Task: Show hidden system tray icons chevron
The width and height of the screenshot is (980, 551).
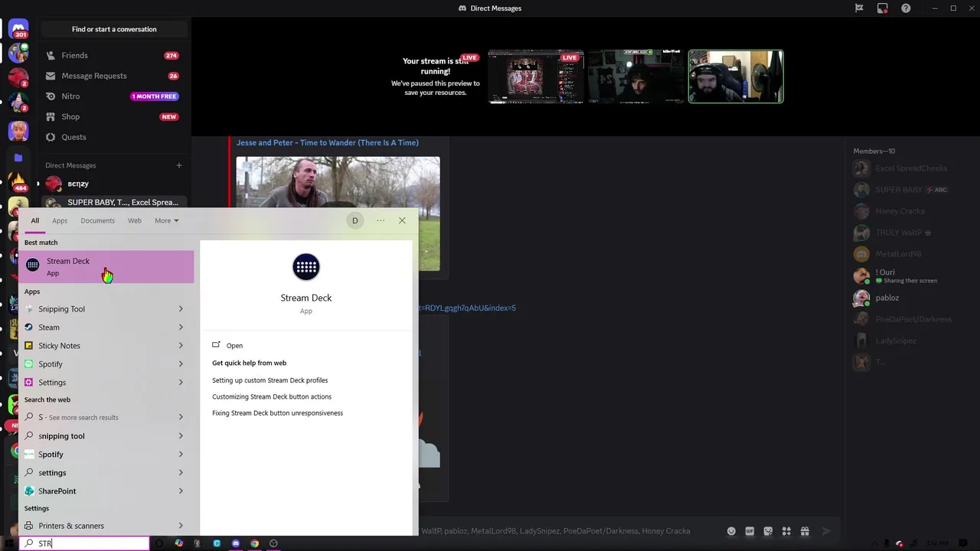Action: pyautogui.click(x=874, y=543)
